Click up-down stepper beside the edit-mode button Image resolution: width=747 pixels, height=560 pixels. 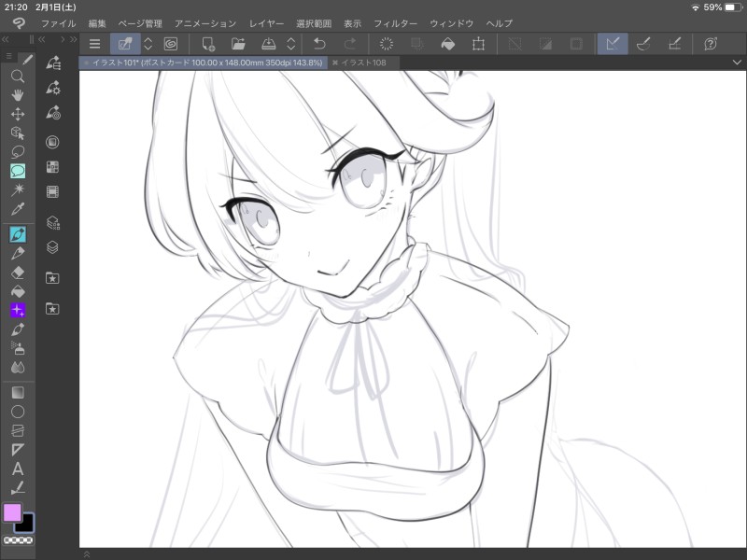(148, 44)
